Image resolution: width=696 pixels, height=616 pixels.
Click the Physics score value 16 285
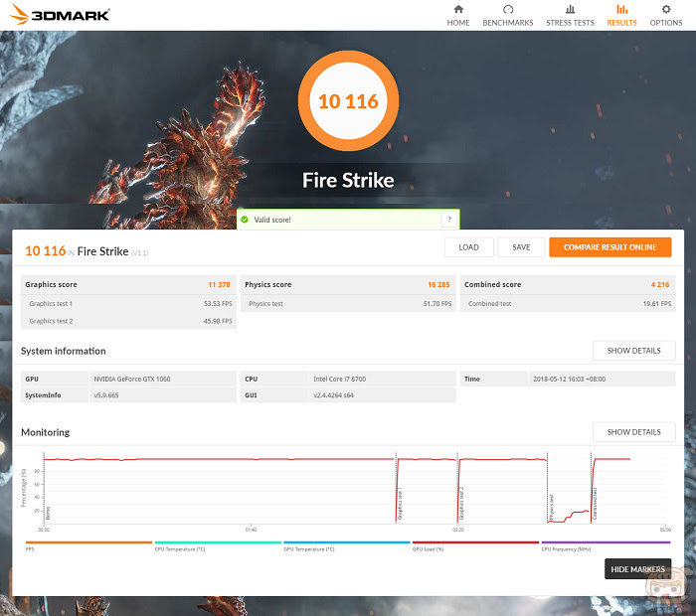pyautogui.click(x=438, y=285)
